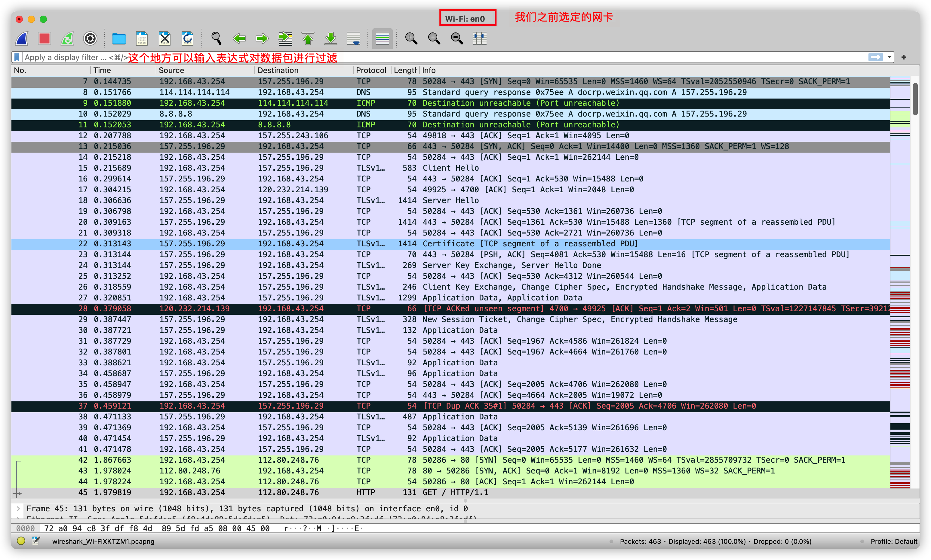The image size is (931, 560).
Task: Open the display filter bookmarks menu
Action: tap(17, 57)
